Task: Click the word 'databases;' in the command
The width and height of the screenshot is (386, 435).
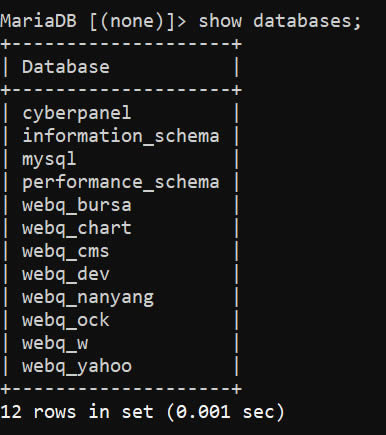Action: tap(307, 21)
